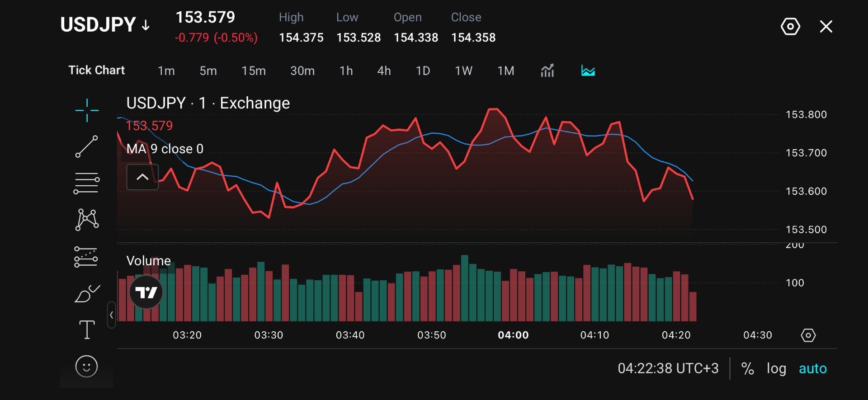868x400 pixels.
Task: Select the text annotation tool
Action: pos(87,329)
